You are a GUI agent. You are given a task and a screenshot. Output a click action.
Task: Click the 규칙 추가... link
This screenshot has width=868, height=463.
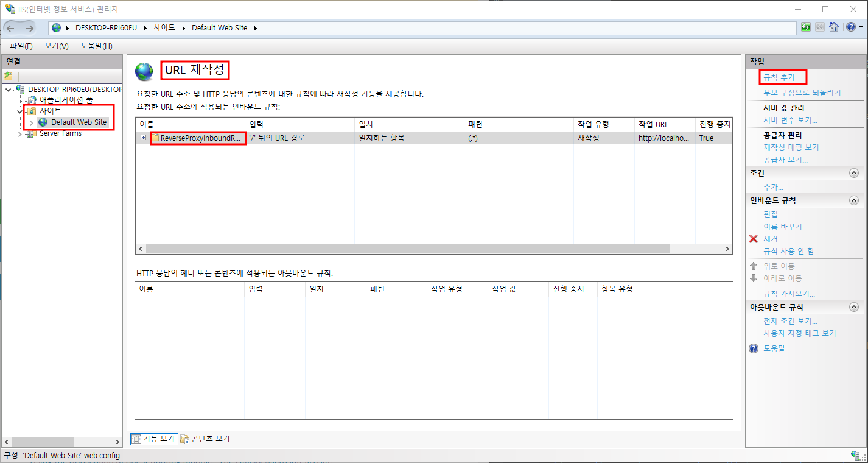point(782,77)
